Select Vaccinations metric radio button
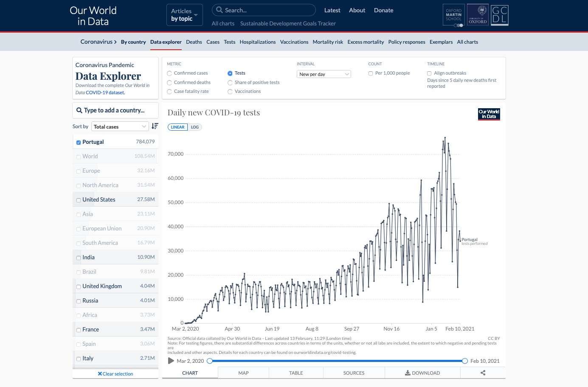 tap(230, 92)
